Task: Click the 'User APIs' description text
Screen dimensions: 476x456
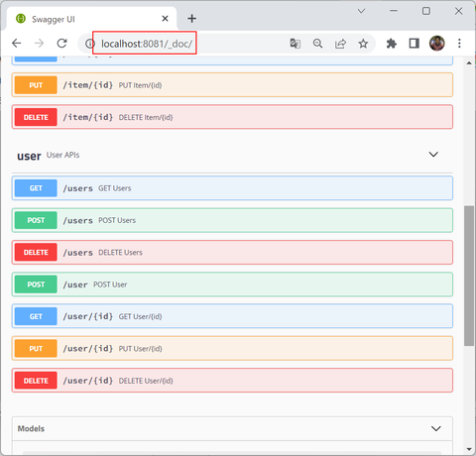Action: point(62,155)
